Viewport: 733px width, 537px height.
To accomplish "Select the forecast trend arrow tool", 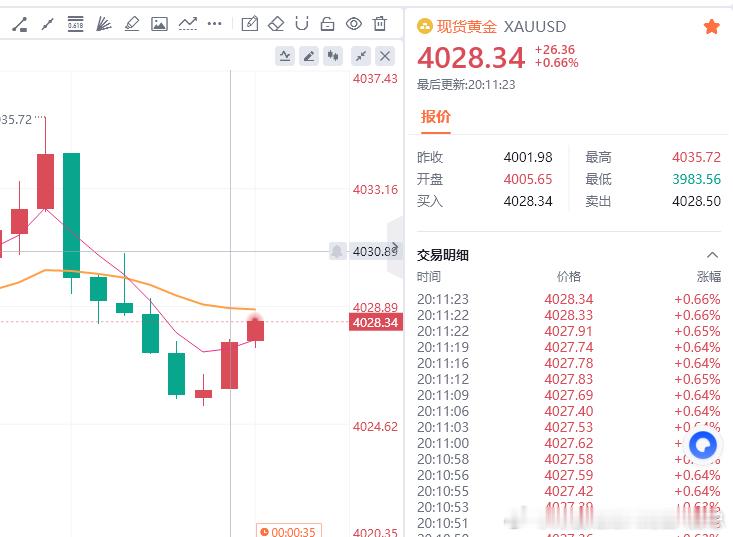I will click(187, 23).
